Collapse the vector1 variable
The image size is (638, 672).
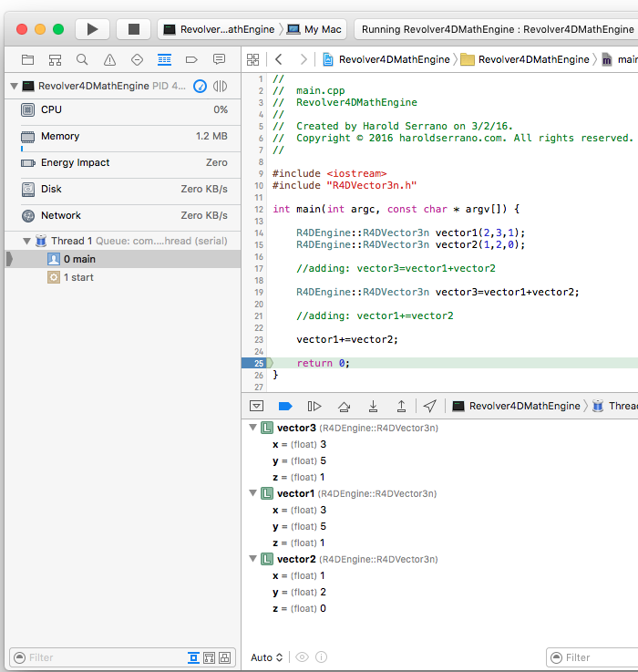[x=253, y=493]
